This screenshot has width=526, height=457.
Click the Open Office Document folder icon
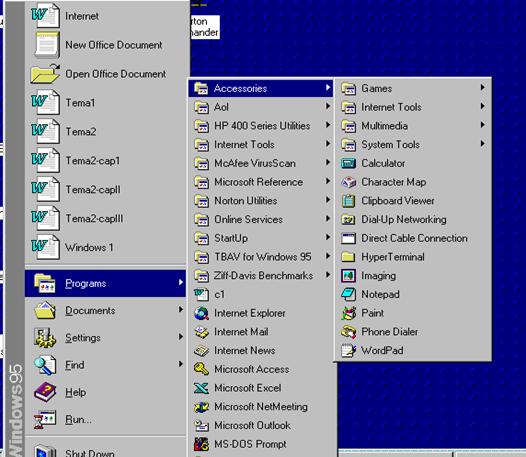point(45,73)
